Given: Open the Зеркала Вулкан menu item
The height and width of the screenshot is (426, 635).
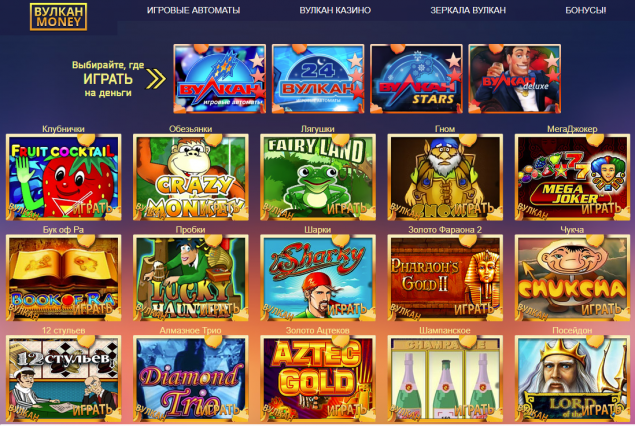Looking at the screenshot, I should pos(468,10).
